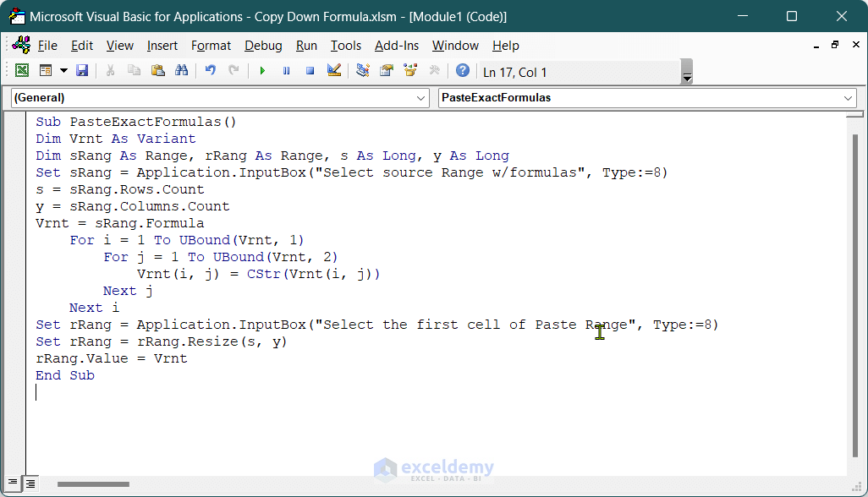Open the Window menu
The image size is (868, 497).
point(455,46)
